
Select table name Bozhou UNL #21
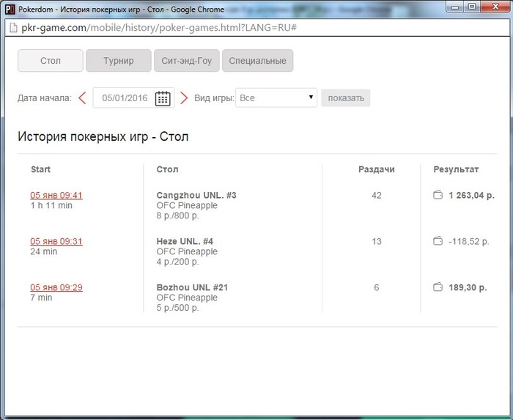(x=192, y=287)
